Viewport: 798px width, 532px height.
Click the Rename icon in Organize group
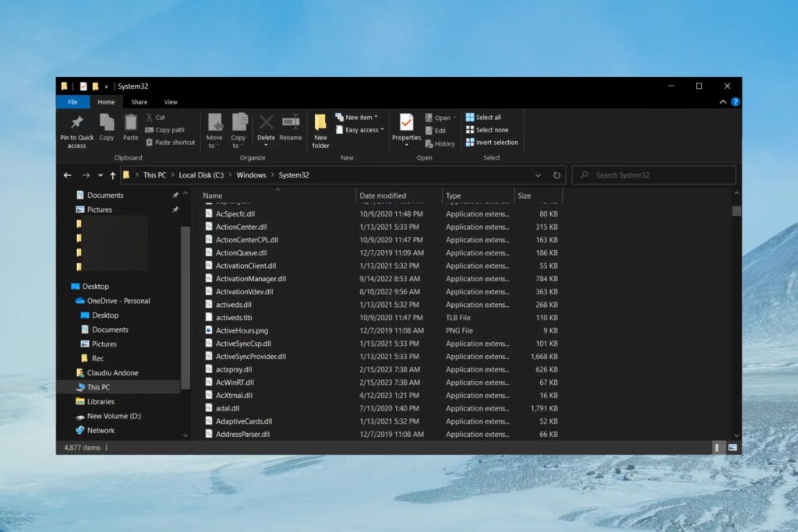[x=291, y=123]
